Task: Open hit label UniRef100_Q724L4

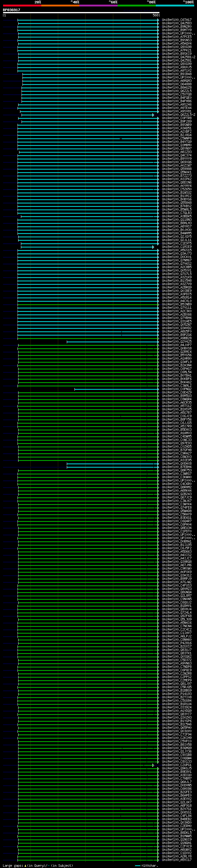Action: (x=177, y=612)
